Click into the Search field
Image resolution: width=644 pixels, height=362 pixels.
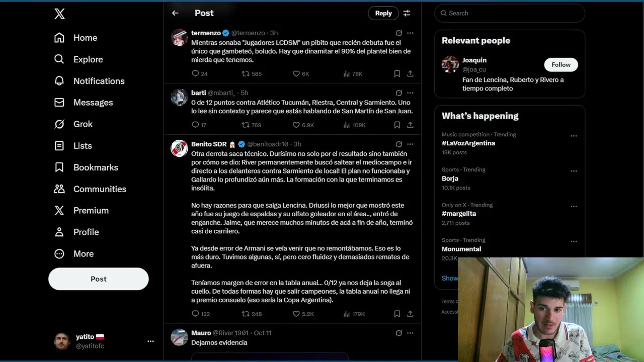(510, 13)
